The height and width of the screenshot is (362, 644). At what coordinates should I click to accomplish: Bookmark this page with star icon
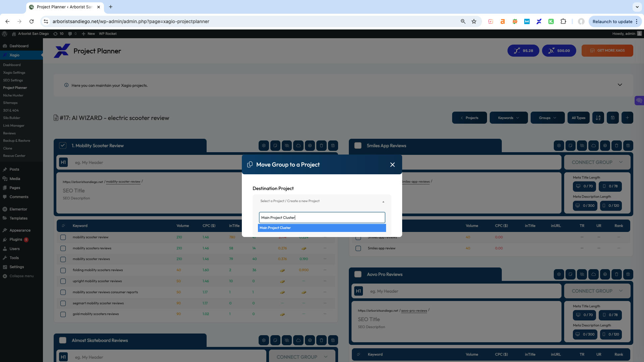pyautogui.click(x=474, y=21)
